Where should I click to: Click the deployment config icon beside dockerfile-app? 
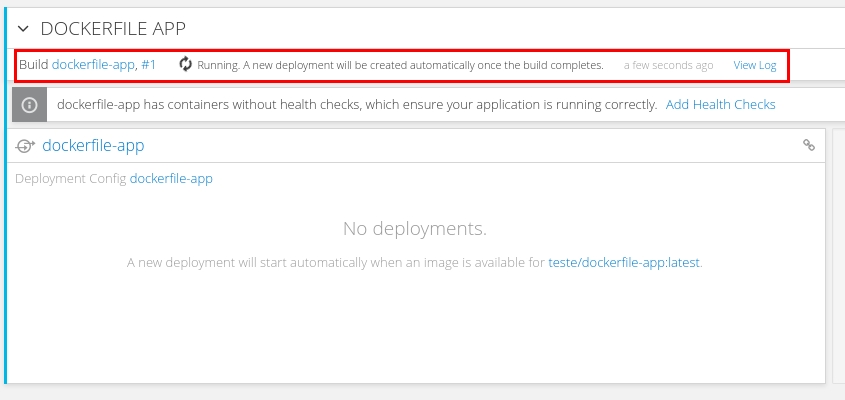[x=26, y=146]
